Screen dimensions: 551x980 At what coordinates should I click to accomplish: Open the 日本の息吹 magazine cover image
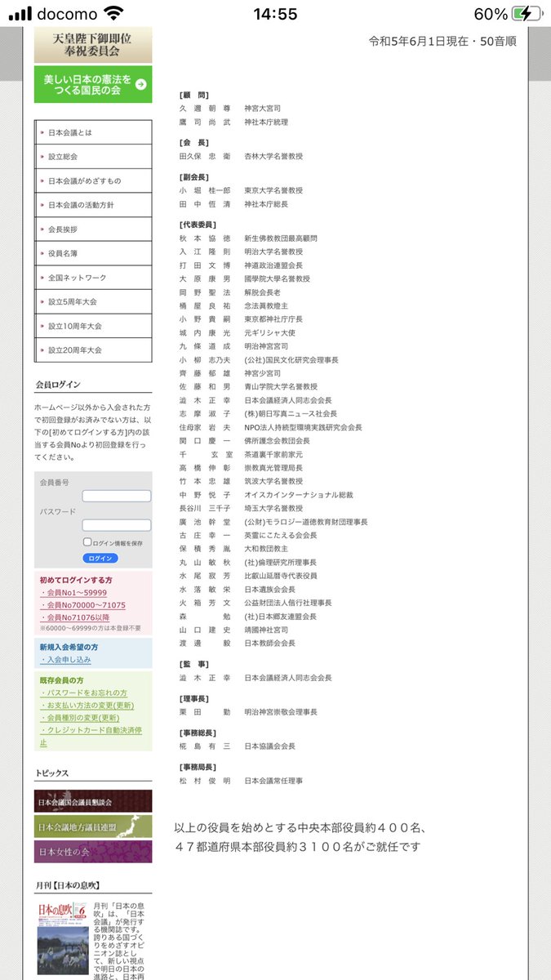(x=63, y=939)
